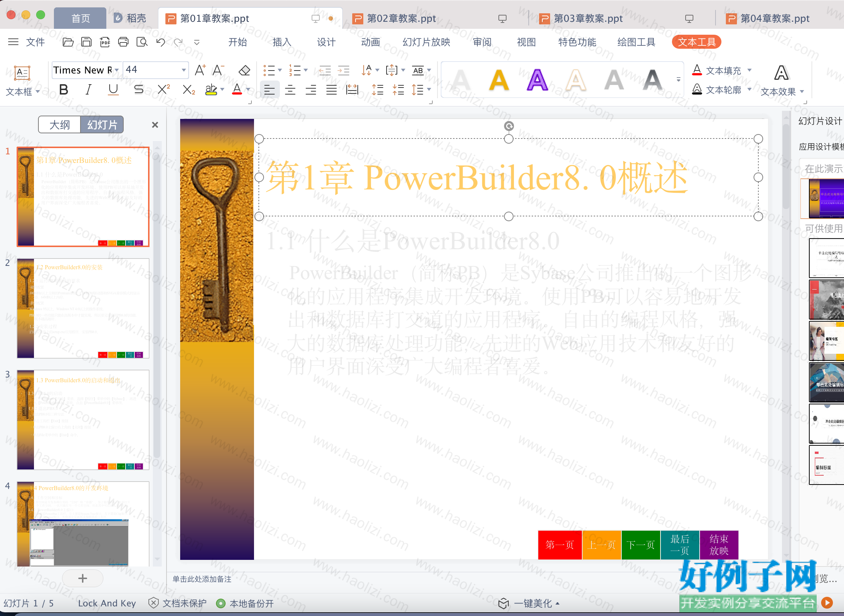Insert a text box
This screenshot has width=844, height=616.
coord(22,81)
